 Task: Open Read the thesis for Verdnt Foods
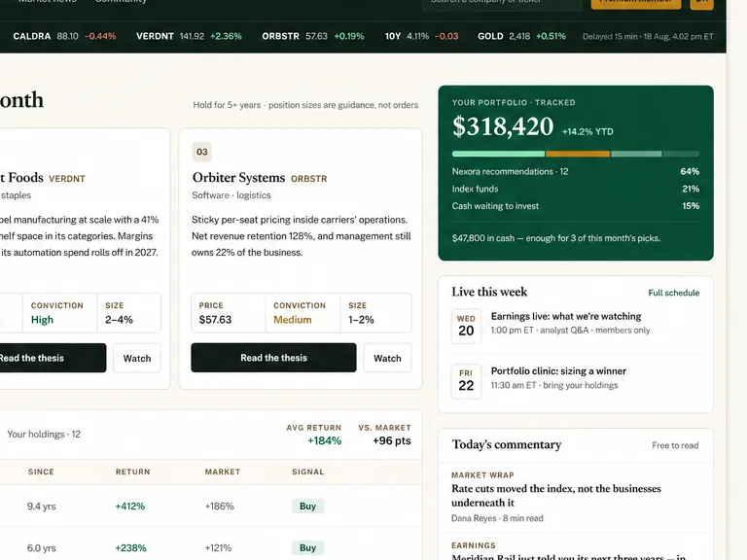(x=53, y=358)
